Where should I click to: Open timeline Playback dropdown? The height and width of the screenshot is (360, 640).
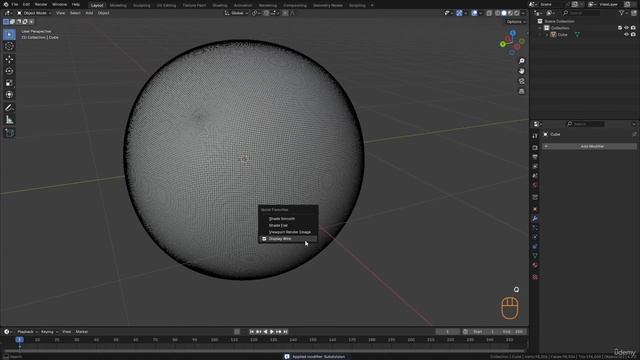point(27,332)
